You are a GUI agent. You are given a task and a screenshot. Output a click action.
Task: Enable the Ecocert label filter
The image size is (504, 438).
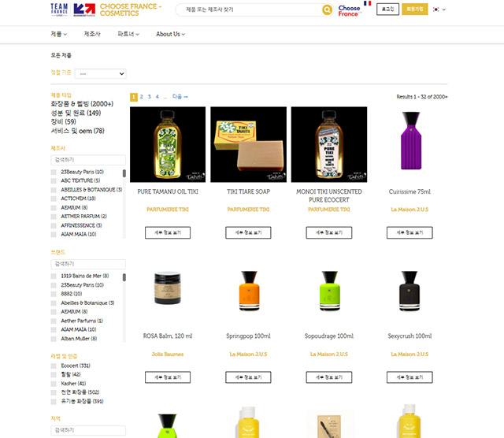coord(54,366)
